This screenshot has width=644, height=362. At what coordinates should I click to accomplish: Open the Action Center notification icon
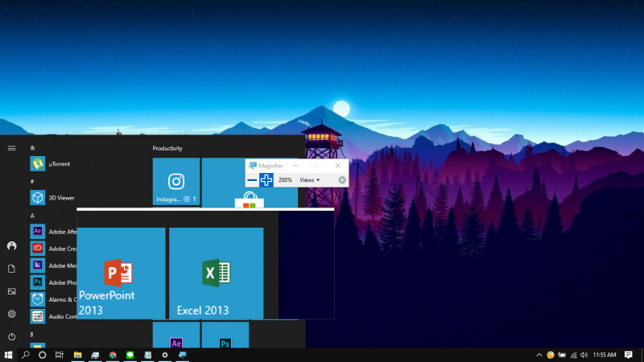click(x=629, y=355)
